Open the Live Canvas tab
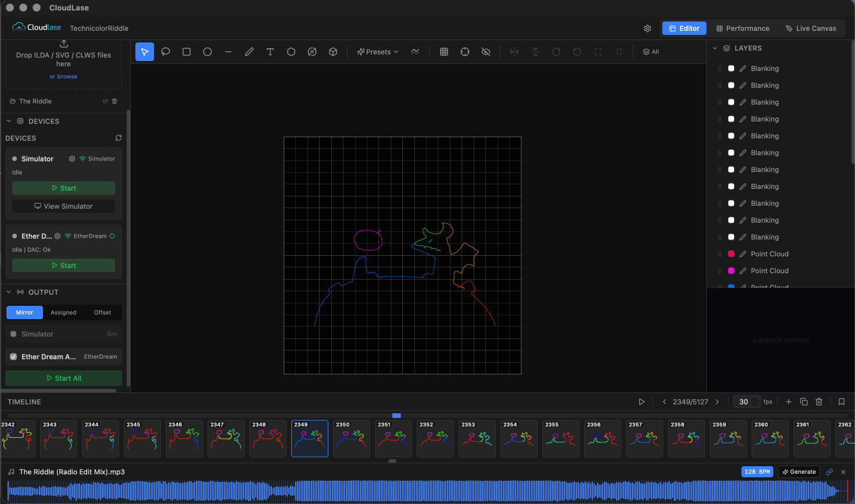Screen dimensions: 855x504 coord(811,28)
